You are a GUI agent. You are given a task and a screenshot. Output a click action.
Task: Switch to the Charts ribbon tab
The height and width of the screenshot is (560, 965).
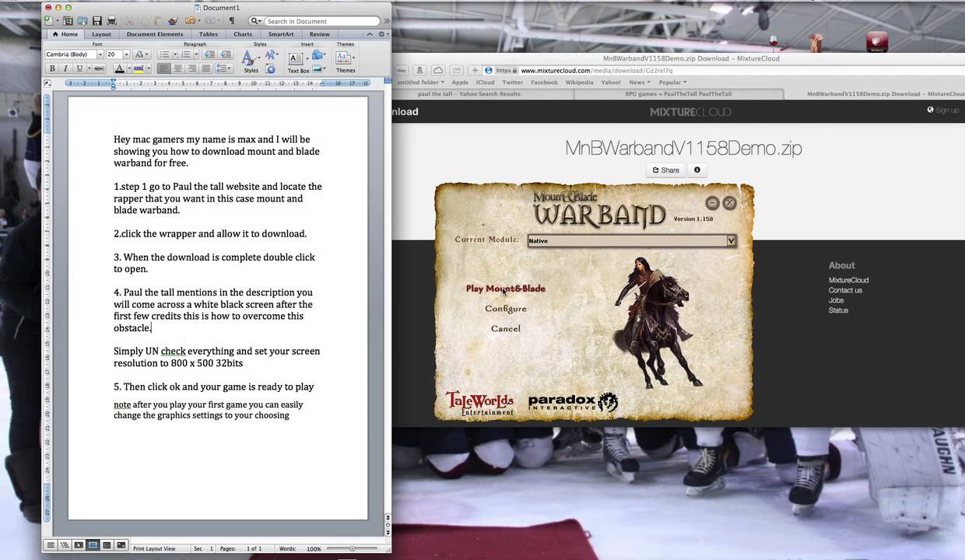click(243, 34)
